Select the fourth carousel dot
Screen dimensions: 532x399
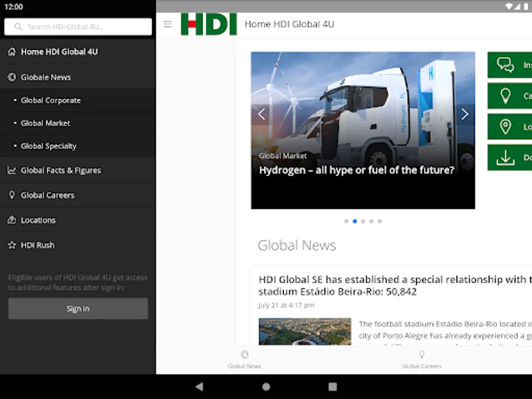coord(372,221)
